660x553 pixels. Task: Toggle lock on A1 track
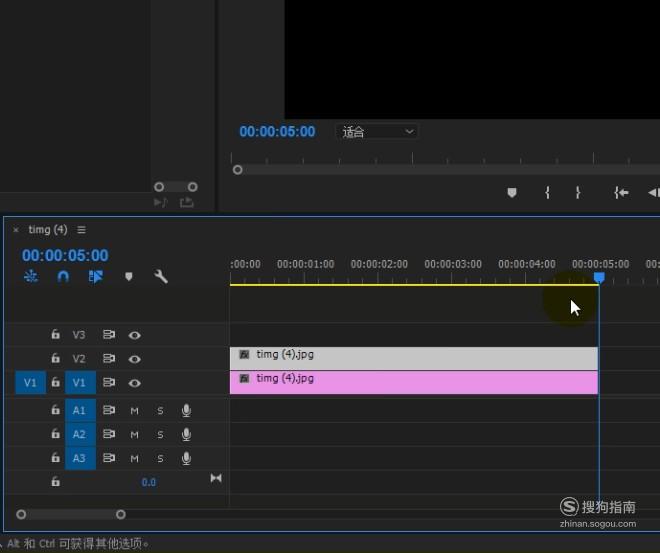point(55,410)
